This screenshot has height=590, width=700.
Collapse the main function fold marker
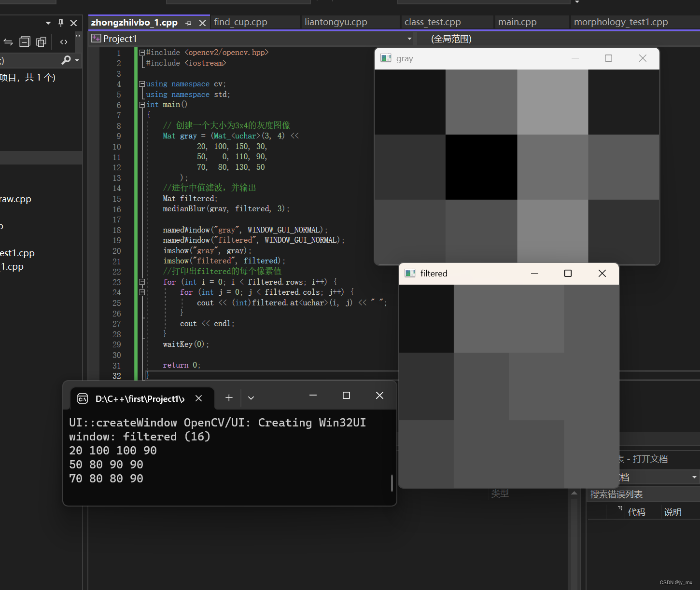click(x=141, y=105)
